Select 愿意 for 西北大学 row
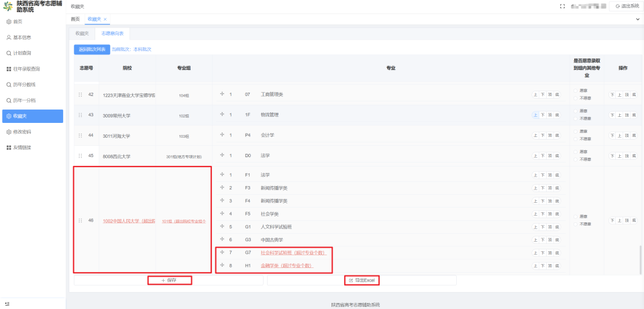The image size is (644, 309). coord(575,151)
